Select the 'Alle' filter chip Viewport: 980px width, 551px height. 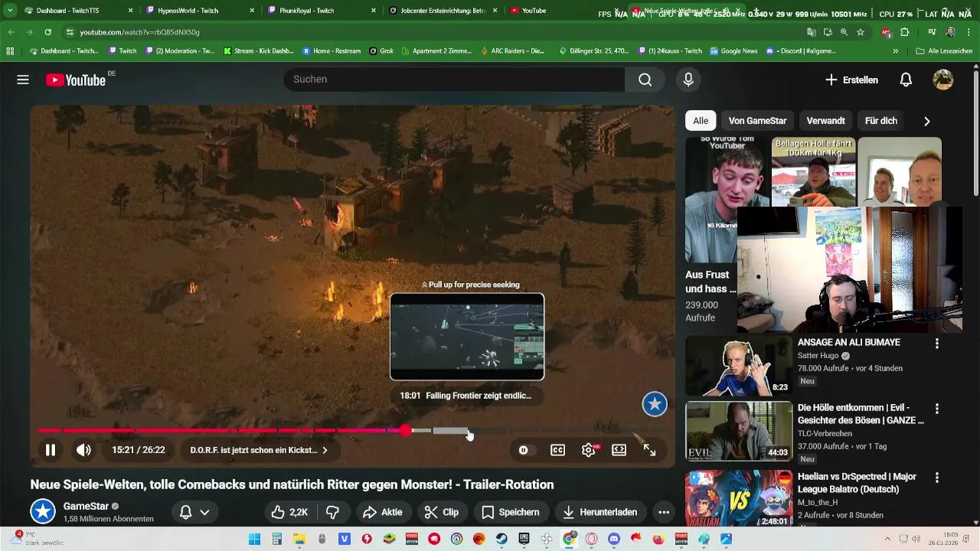click(x=701, y=121)
